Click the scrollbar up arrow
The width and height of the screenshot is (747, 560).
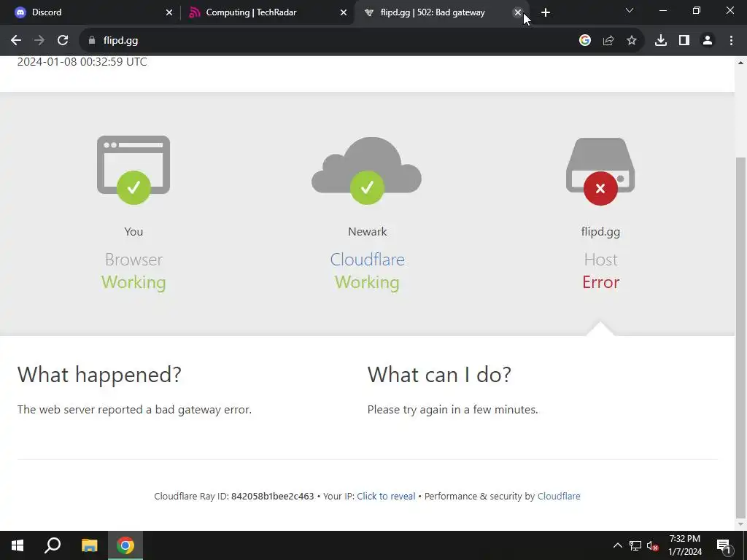741,63
